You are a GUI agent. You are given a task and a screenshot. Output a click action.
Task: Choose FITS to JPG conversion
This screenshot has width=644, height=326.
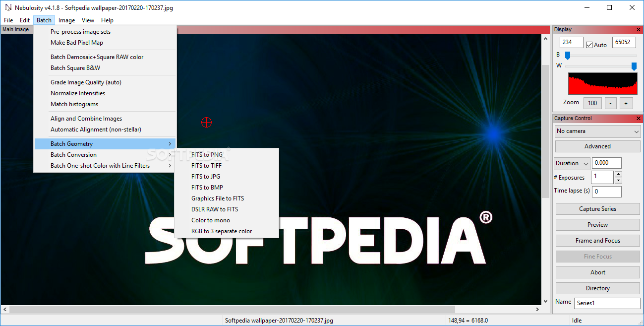pyautogui.click(x=227, y=177)
